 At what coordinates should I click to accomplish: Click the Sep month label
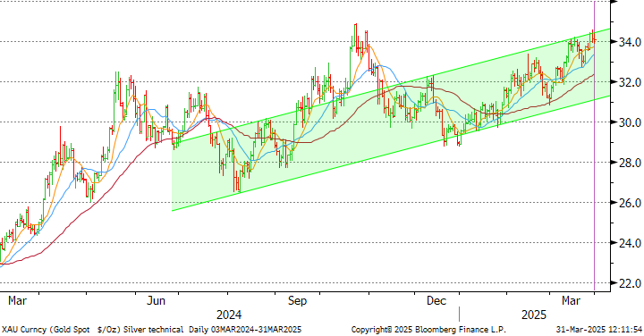click(x=297, y=301)
